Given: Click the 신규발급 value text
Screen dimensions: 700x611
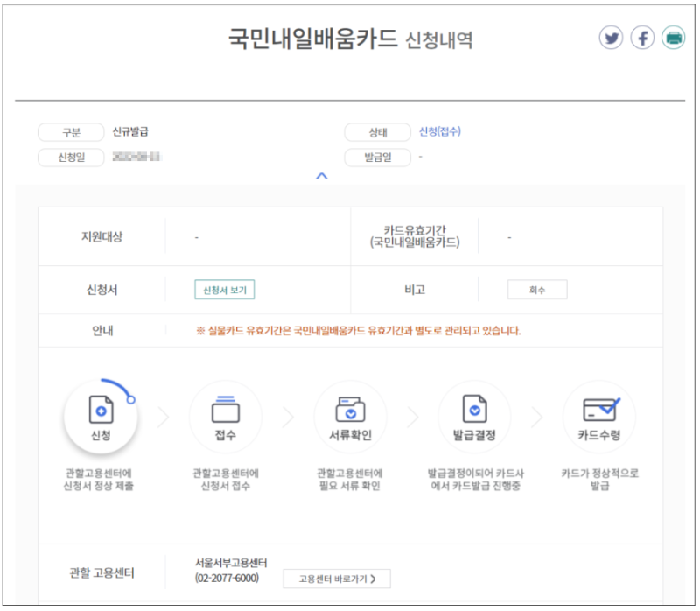Looking at the screenshot, I should pos(130,132).
